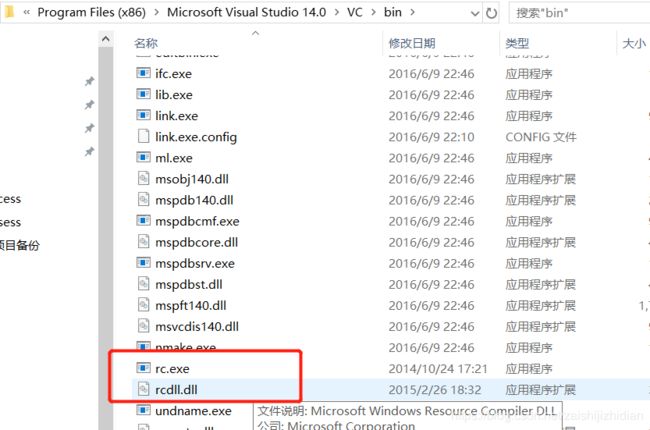Select the rcdll.dll file name

coord(176,390)
